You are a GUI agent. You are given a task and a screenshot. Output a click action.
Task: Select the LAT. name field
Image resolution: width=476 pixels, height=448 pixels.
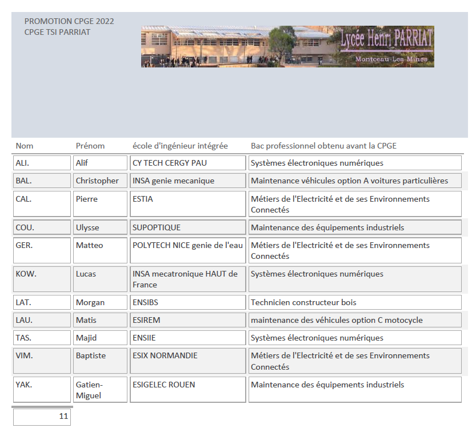coord(42,302)
